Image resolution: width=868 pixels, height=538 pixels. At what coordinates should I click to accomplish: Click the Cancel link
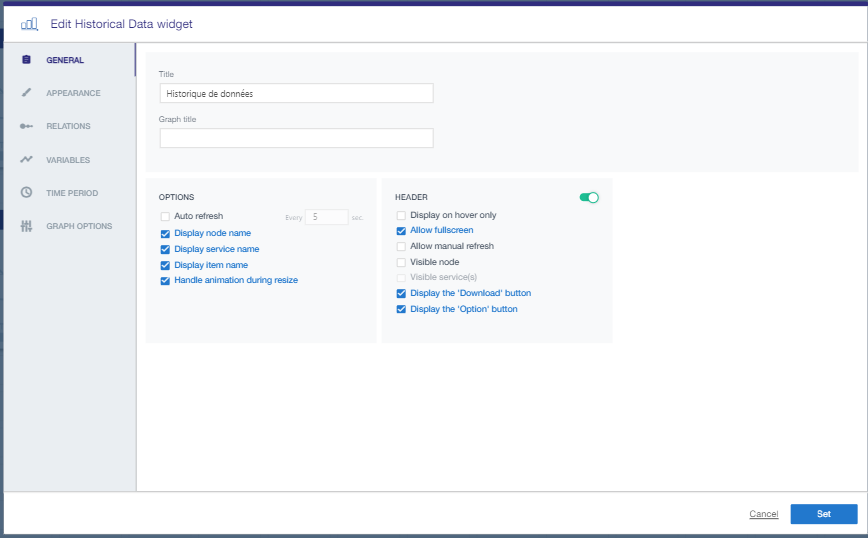click(763, 514)
